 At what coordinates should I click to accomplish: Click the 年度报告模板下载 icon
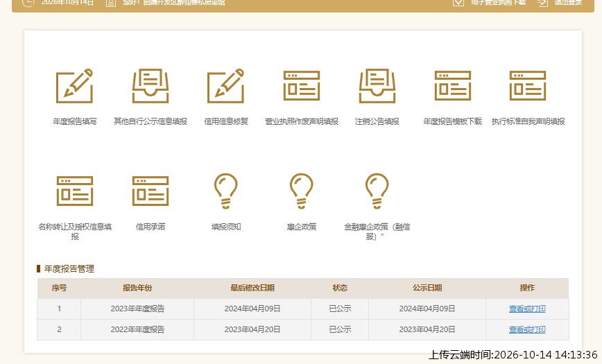click(x=453, y=85)
